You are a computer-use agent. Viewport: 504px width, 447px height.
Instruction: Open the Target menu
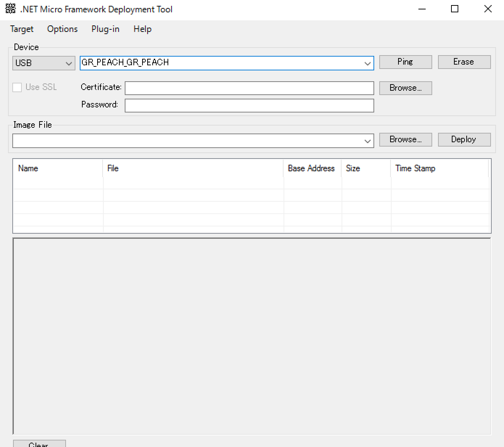point(22,29)
